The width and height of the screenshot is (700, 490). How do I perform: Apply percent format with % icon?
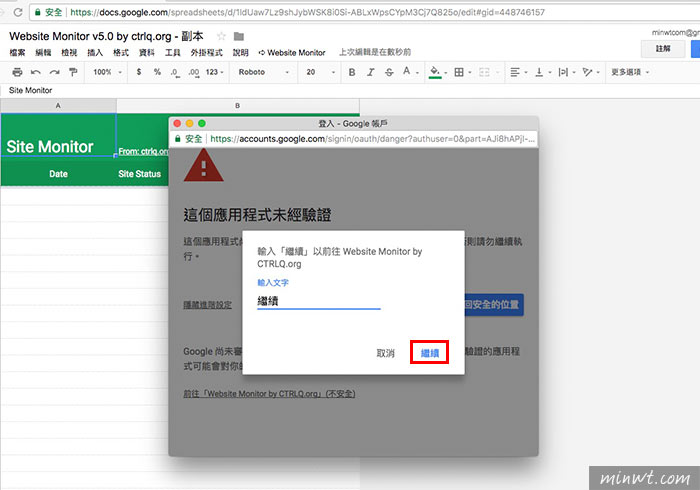(x=157, y=71)
